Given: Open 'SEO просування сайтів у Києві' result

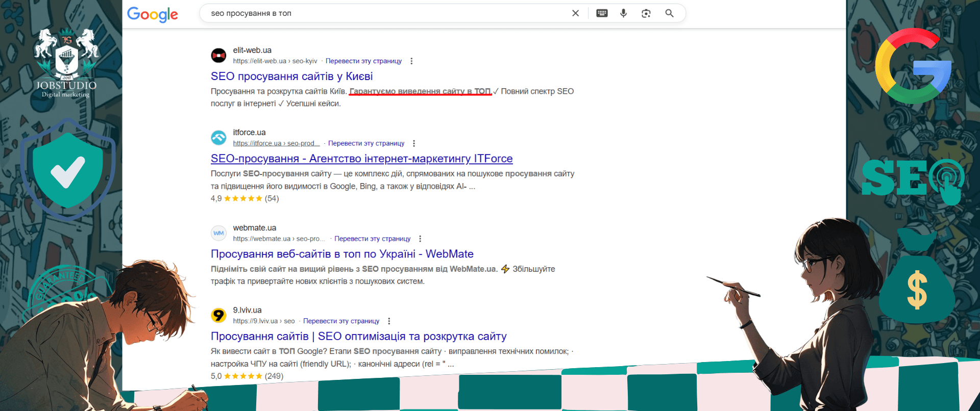Looking at the screenshot, I should pyautogui.click(x=291, y=76).
